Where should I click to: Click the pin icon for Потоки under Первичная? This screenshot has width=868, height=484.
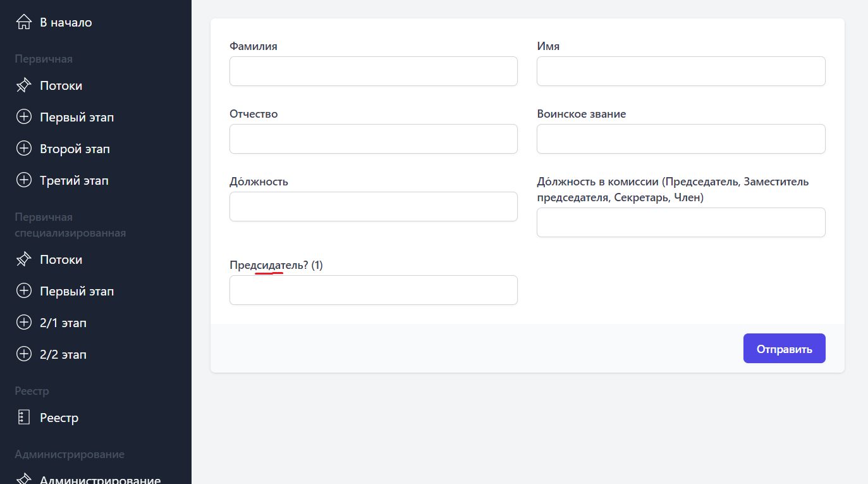click(x=23, y=85)
